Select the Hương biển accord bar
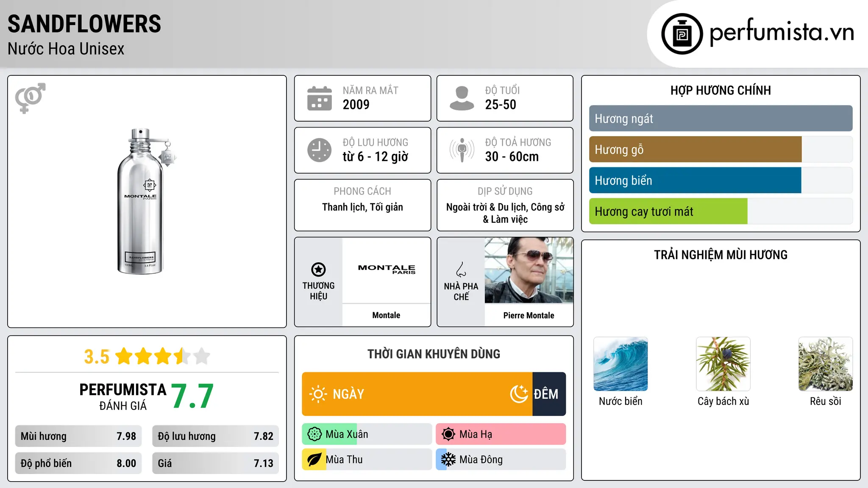Screen dimensions: 868x488 (x=721, y=180)
